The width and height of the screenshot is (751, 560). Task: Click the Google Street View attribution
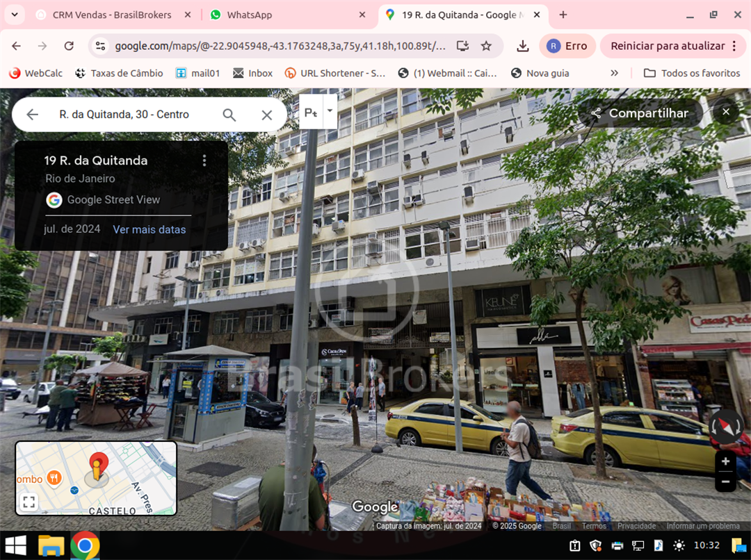click(104, 199)
